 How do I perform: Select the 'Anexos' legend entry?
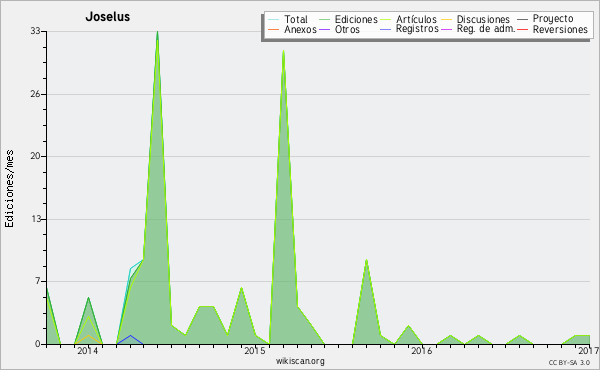pyautogui.click(x=300, y=29)
